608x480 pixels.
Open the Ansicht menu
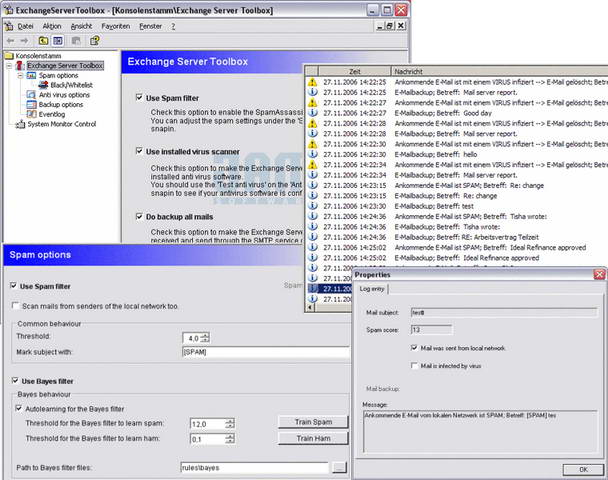(x=81, y=26)
